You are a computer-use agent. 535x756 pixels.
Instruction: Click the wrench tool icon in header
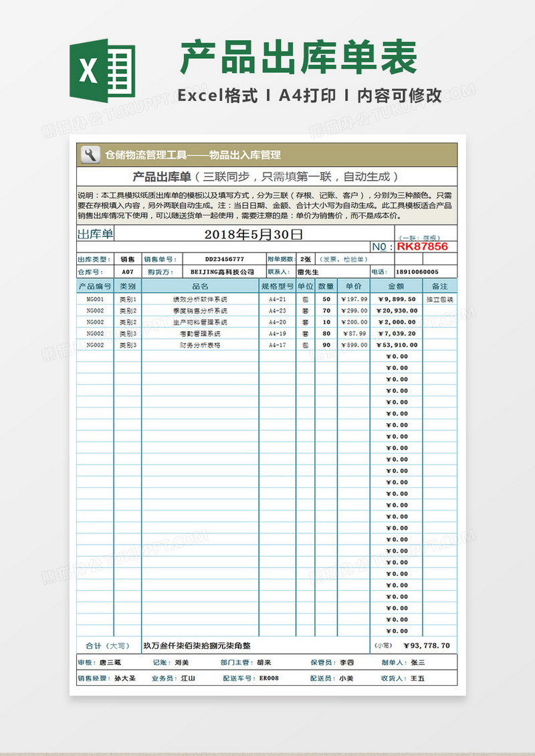point(90,155)
